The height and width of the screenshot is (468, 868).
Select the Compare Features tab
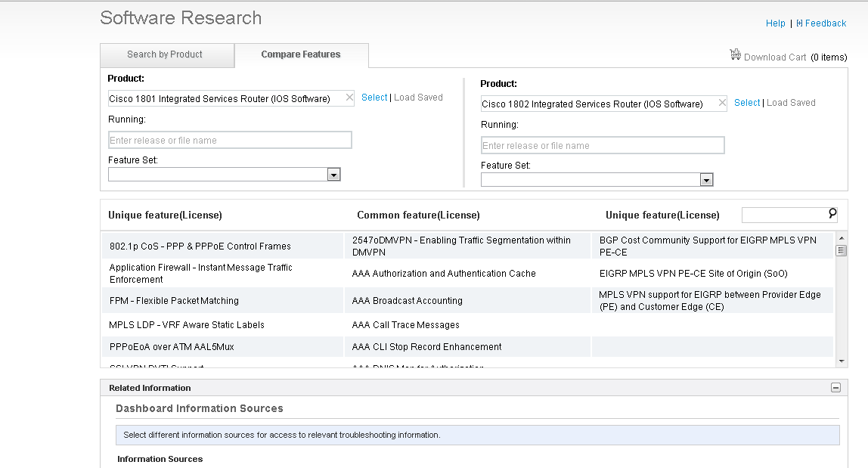coord(302,55)
